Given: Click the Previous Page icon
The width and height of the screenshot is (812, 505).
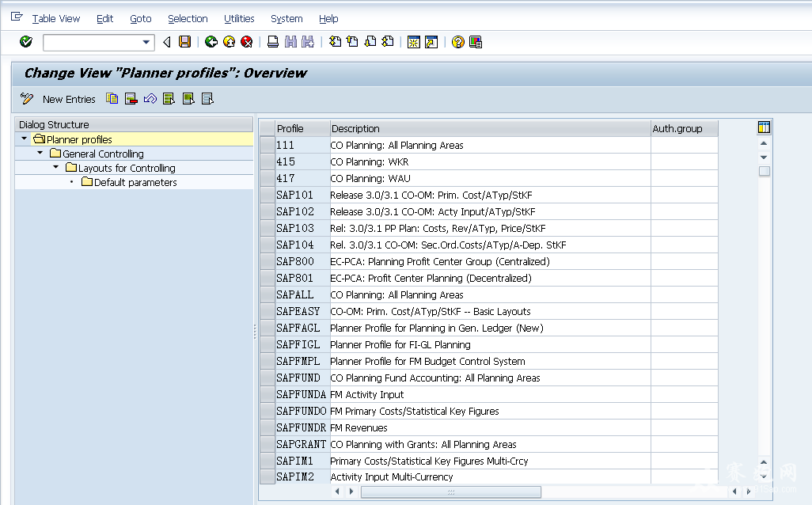Looking at the screenshot, I should [352, 42].
